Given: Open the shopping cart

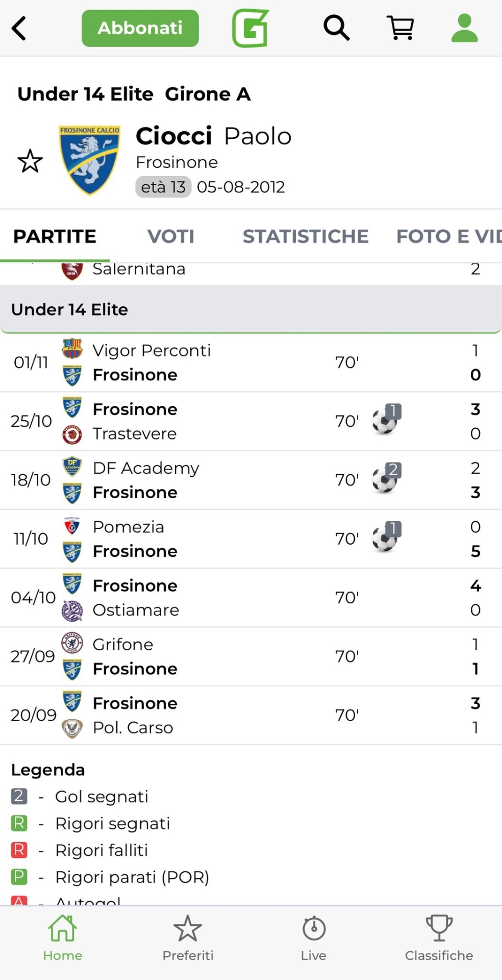Looking at the screenshot, I should 400,28.
